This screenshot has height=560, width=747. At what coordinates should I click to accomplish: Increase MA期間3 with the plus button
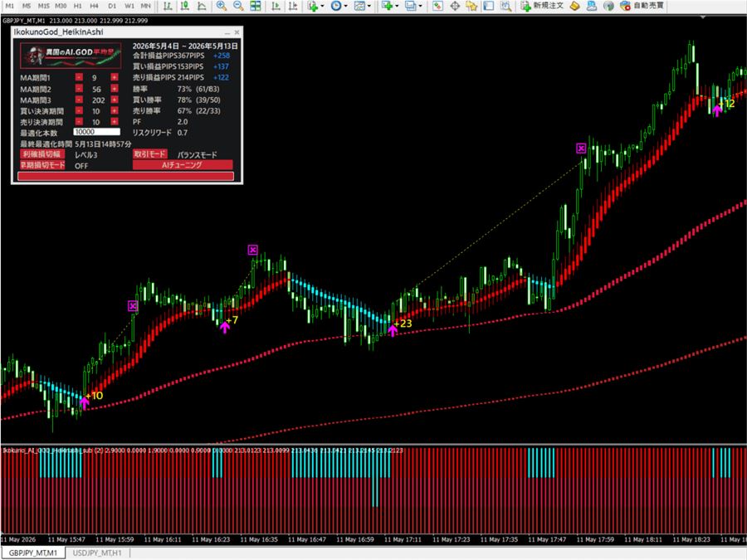pos(115,100)
